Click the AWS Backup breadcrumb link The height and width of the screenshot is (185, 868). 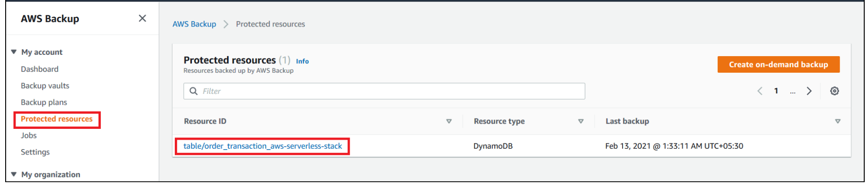tap(194, 24)
